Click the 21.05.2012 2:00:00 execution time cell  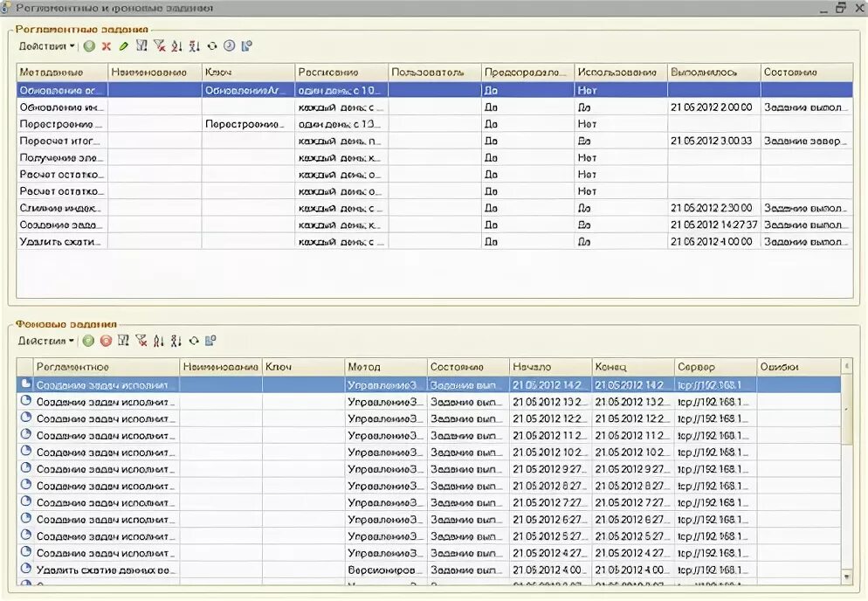pos(713,107)
